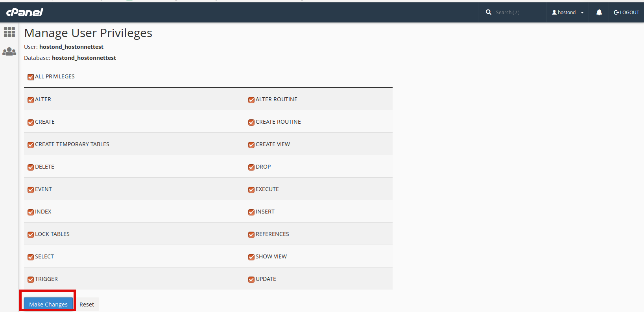The image size is (644, 312).
Task: Uncheck the ALTER ROUTINE privilege
Action: [x=251, y=100]
